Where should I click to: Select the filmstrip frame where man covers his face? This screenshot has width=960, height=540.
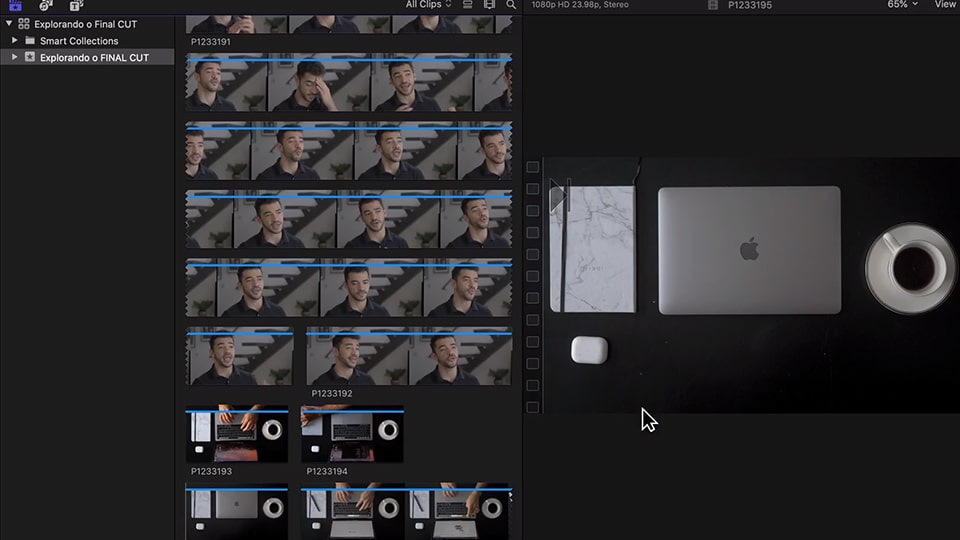pos(319,83)
